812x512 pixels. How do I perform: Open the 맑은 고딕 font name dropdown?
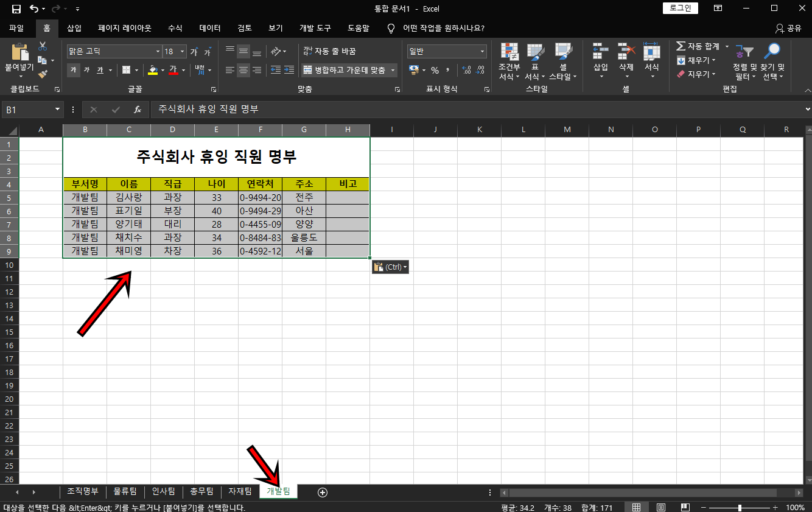click(x=158, y=52)
